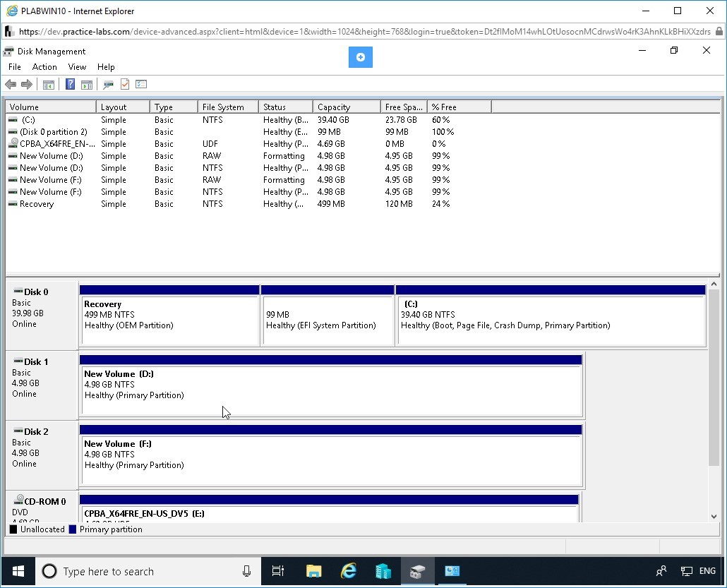Image resolution: width=727 pixels, height=588 pixels.
Task: Click the scroll down arrow in disk pane
Action: 714,517
